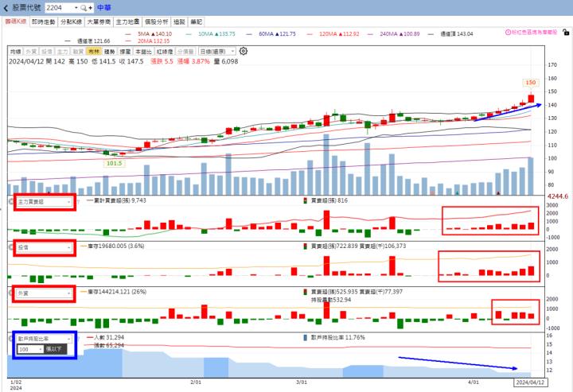Viewport: 573px width, 392px height.
Task: Toggle the 分價量 button
Action: point(185,52)
